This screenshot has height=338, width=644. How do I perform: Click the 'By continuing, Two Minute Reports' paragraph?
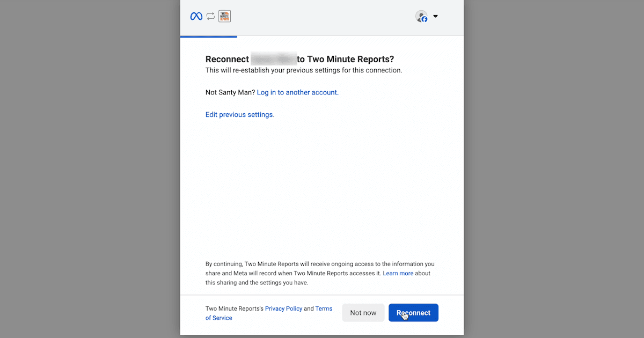pos(320,273)
